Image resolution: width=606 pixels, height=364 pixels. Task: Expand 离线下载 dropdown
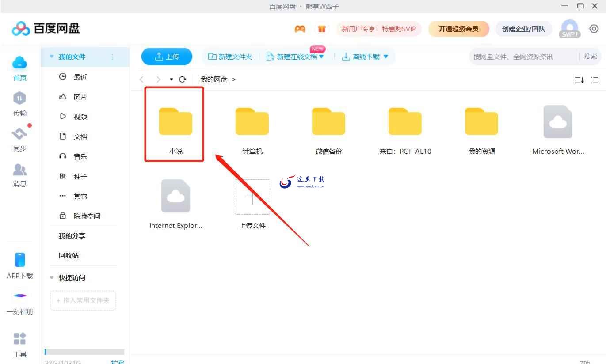coord(385,57)
